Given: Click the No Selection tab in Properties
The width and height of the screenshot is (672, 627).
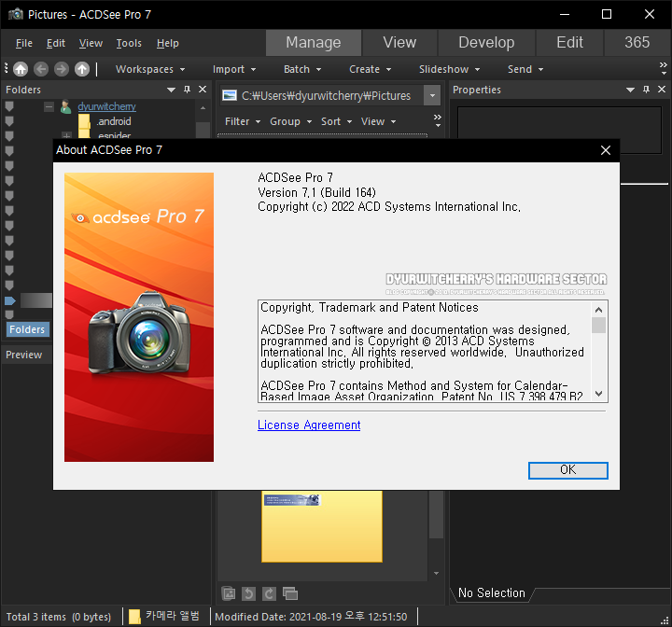Looking at the screenshot, I should pos(492,592).
